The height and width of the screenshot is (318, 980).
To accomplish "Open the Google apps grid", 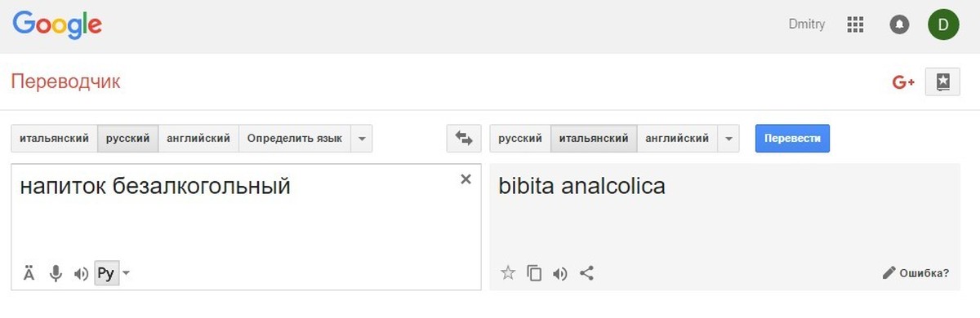I will click(x=855, y=24).
